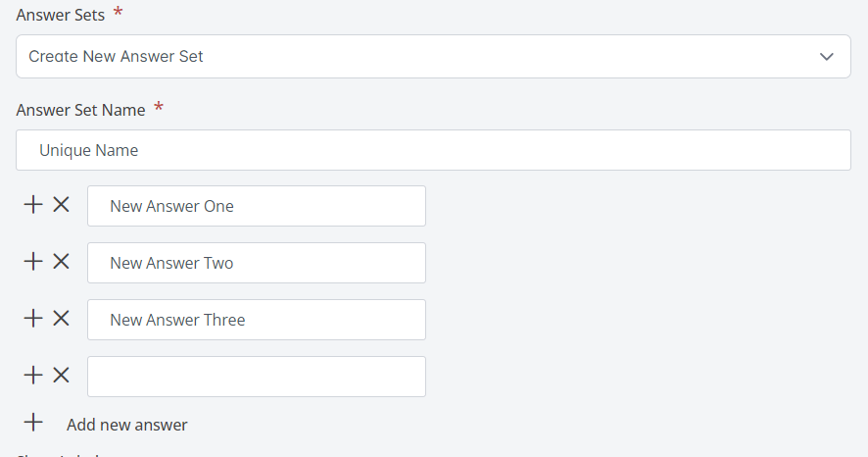The width and height of the screenshot is (868, 457).
Task: Click into the New Answer Three field
Action: pyautogui.click(x=257, y=320)
